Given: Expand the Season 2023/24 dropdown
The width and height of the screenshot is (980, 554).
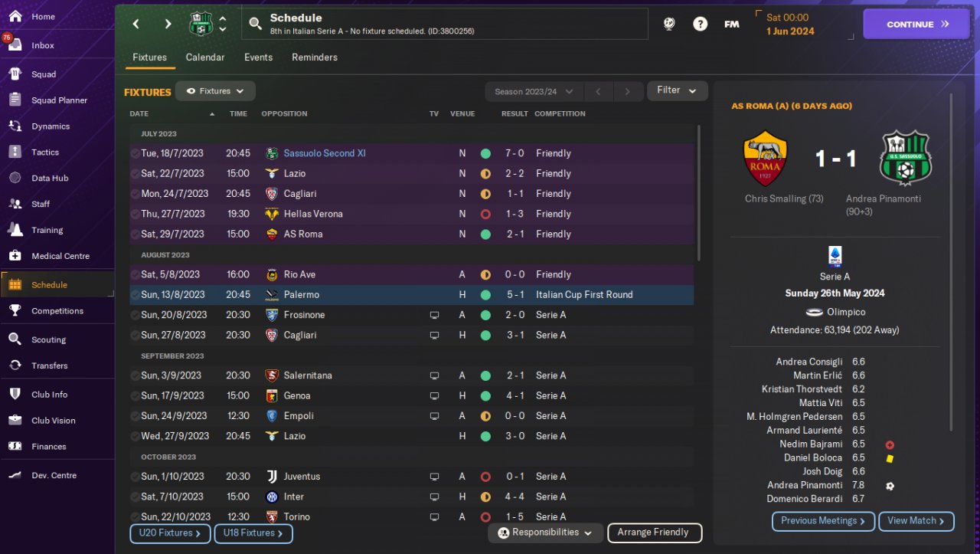Looking at the screenshot, I should coord(534,92).
